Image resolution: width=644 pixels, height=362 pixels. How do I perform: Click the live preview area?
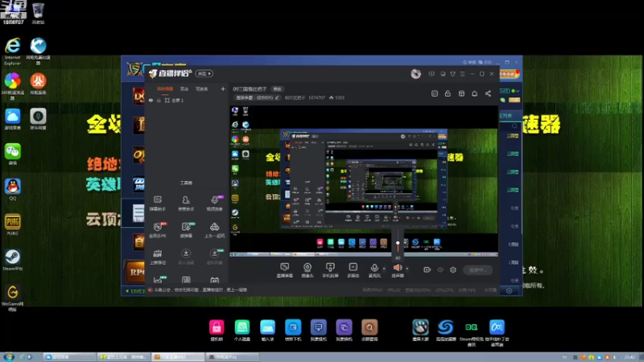point(364,180)
